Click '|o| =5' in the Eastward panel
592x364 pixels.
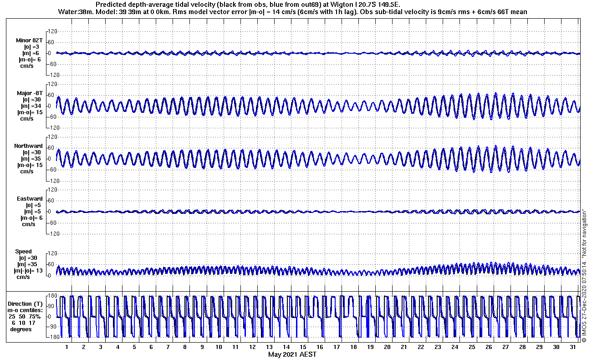click(34, 205)
